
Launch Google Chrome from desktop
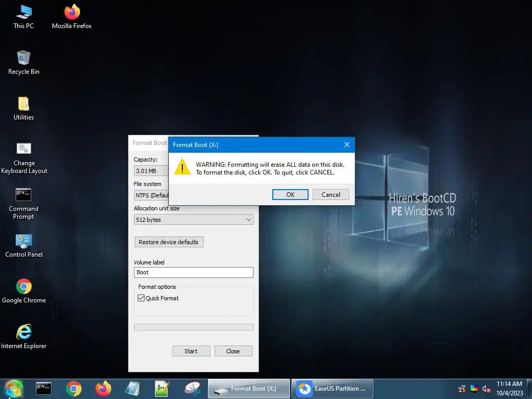pyautogui.click(x=24, y=291)
